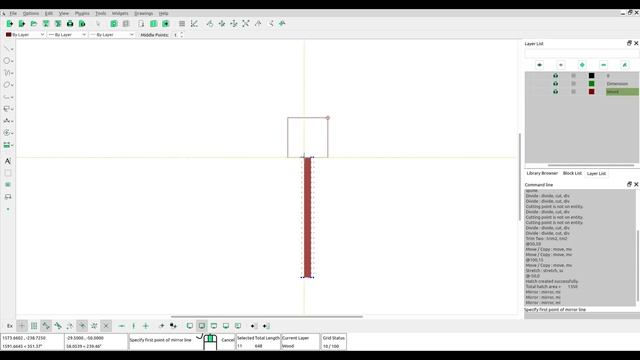Open Print Preview from the toolbar
This screenshot has height=360, width=640.
point(82,24)
